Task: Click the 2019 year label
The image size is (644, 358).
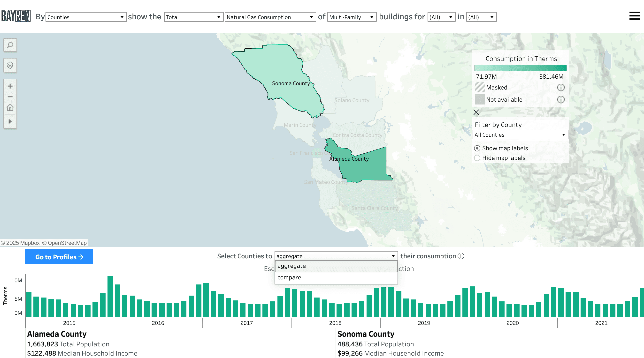Action: (424, 323)
